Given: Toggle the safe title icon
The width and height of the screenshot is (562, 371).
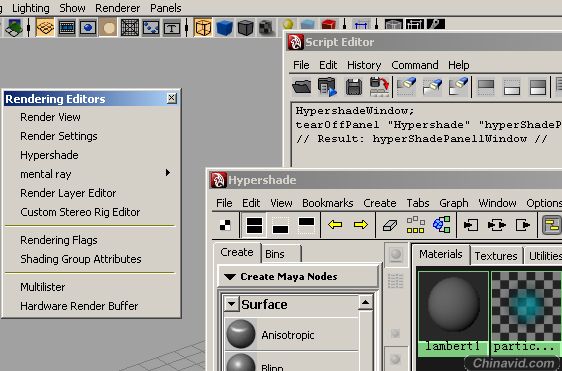Looking at the screenshot, I should coord(172,27).
